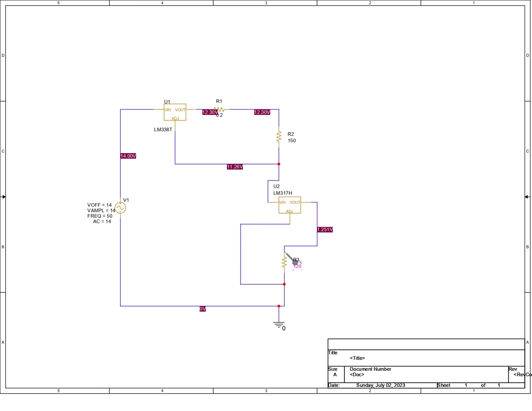Click the voltage probe marker near R3
The image size is (532, 411).
click(295, 262)
